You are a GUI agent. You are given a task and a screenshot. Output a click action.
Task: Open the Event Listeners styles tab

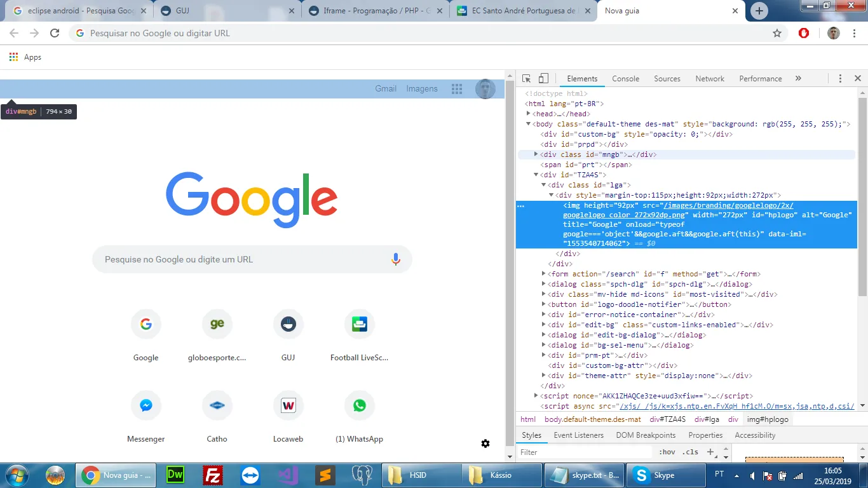(x=578, y=435)
